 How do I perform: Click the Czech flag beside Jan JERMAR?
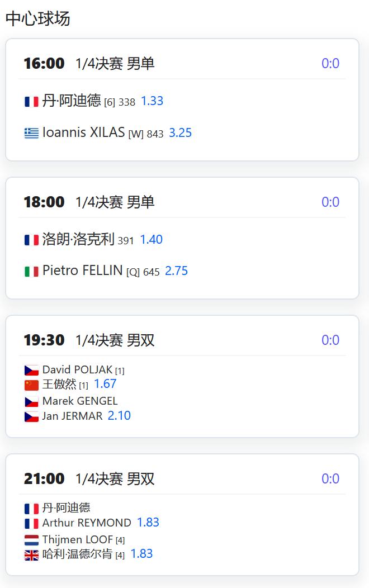coord(31,416)
